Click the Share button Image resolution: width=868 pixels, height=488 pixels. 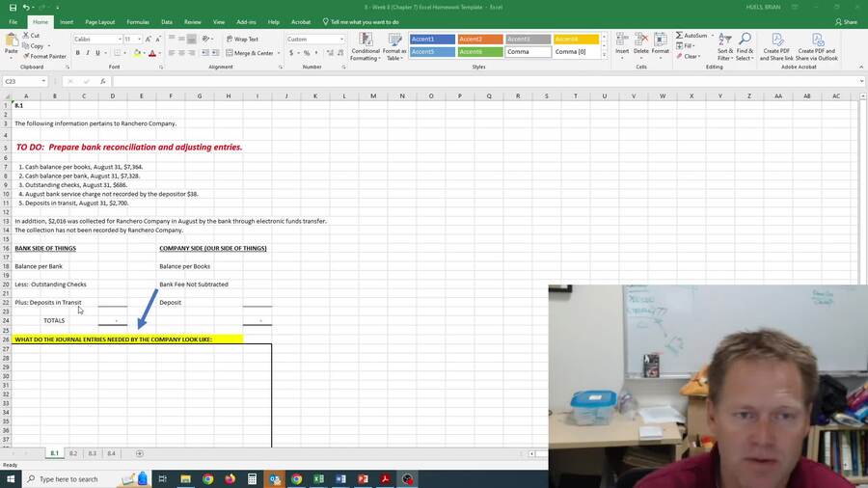(847, 22)
